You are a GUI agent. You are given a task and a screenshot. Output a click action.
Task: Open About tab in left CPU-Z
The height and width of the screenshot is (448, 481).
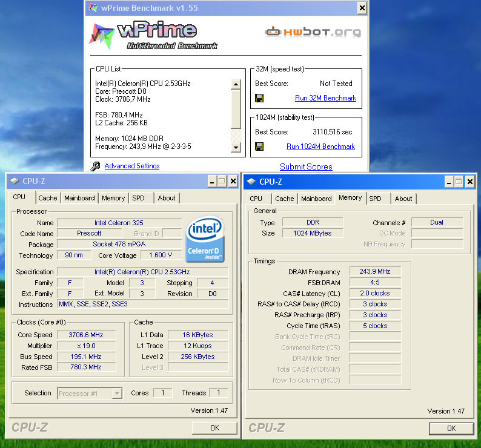pos(167,198)
